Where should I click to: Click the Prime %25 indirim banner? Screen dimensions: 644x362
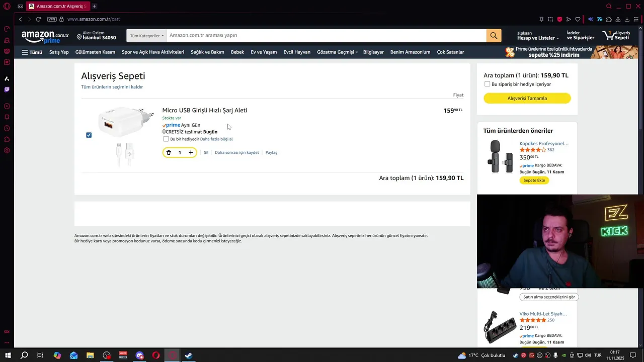click(571, 52)
